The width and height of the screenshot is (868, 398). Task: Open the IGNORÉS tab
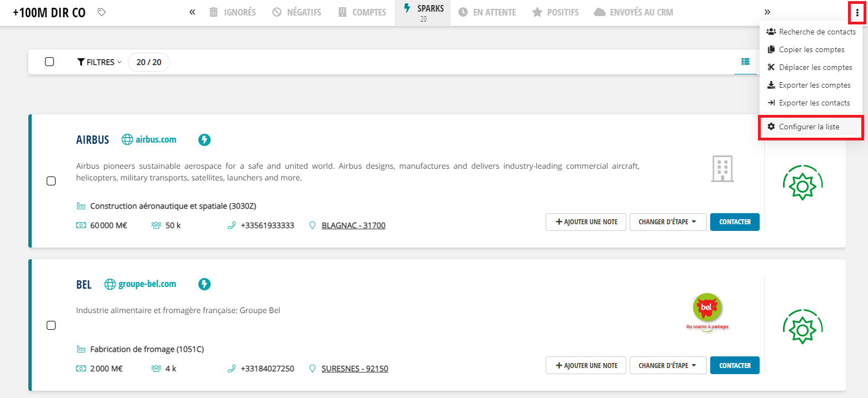232,12
